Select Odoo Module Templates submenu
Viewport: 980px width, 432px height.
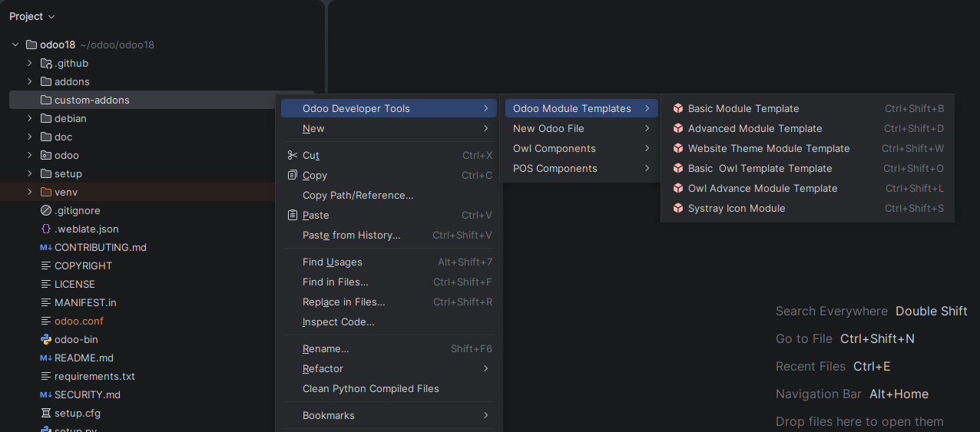tap(581, 108)
